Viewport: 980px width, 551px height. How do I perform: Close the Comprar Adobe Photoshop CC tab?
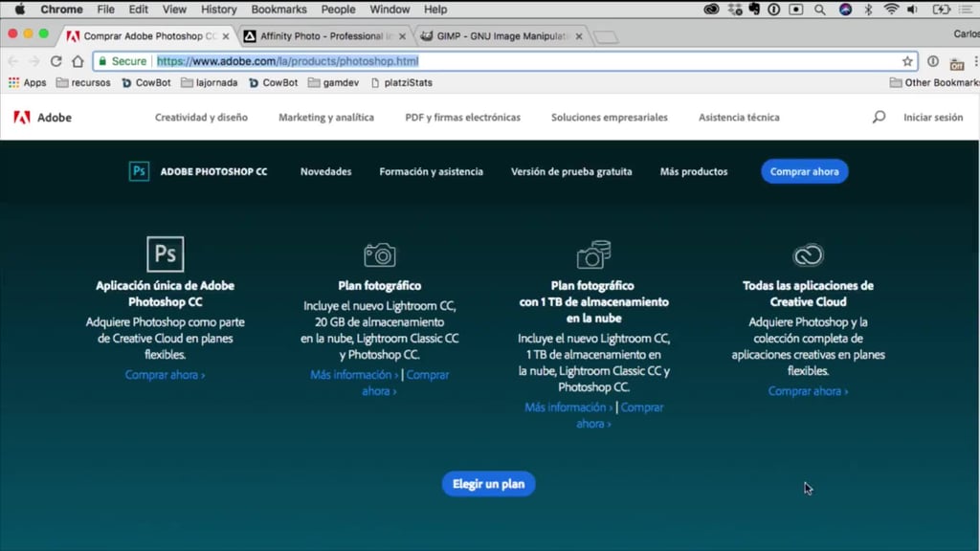[226, 36]
